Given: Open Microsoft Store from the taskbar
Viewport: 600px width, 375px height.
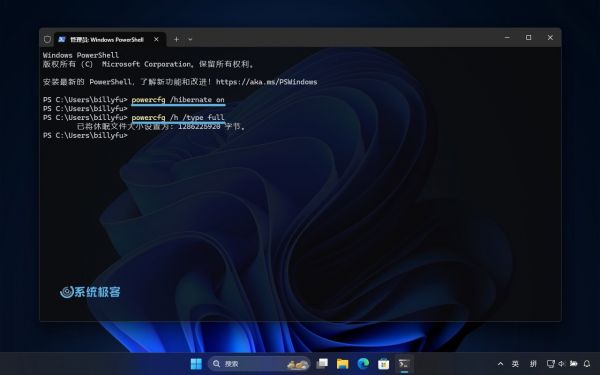Looking at the screenshot, I should tap(383, 364).
